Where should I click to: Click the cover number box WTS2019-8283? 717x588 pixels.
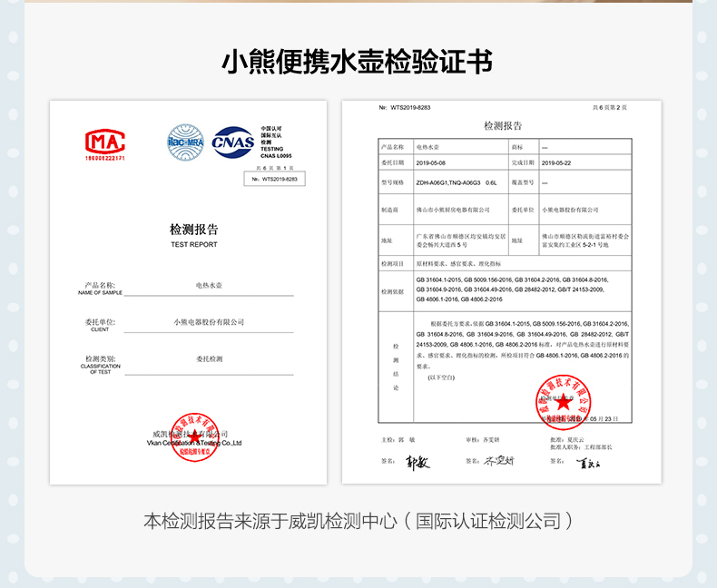(274, 179)
